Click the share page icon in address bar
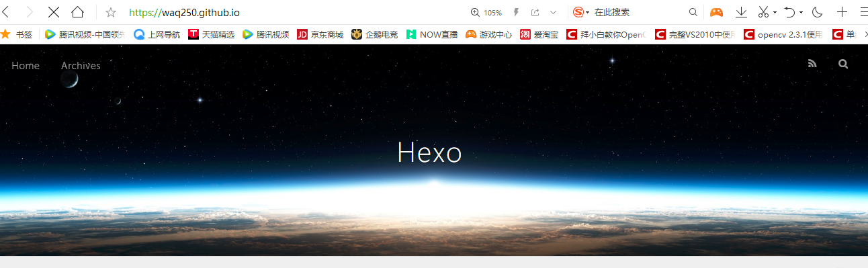 pyautogui.click(x=535, y=12)
